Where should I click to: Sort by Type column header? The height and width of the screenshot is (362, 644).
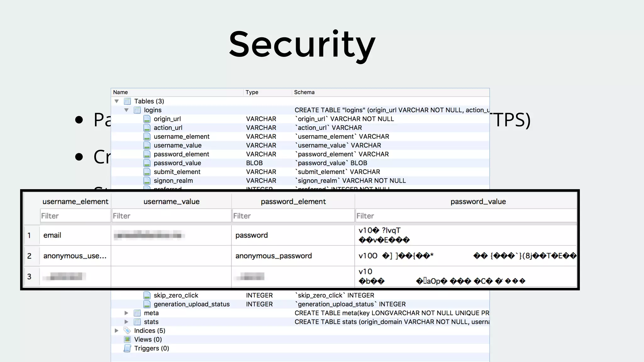268,92
